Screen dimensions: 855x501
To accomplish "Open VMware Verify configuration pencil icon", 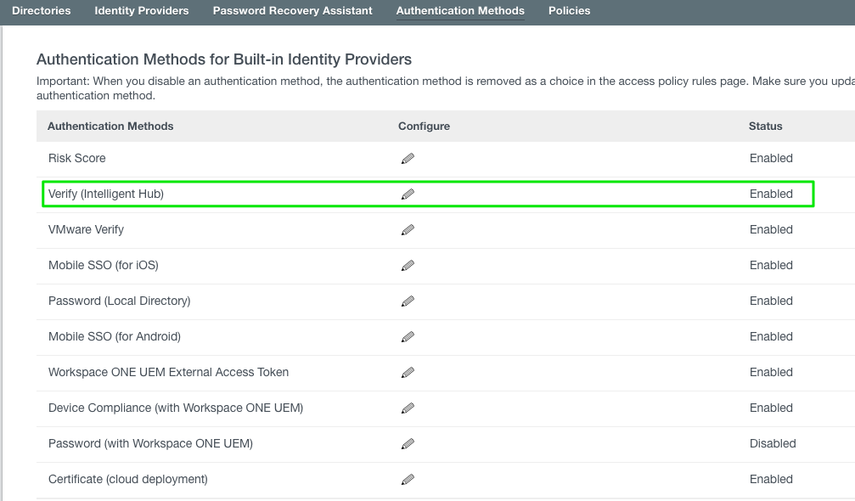I will (x=407, y=230).
